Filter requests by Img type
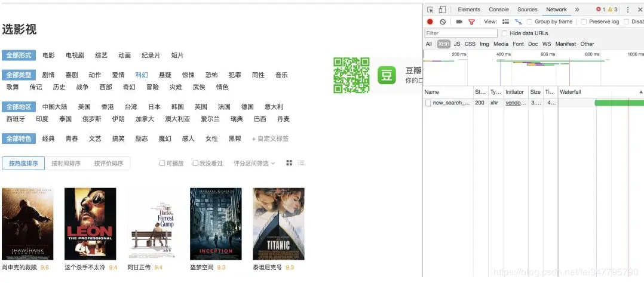Image resolution: width=644 pixels, height=283 pixels. coord(484,44)
